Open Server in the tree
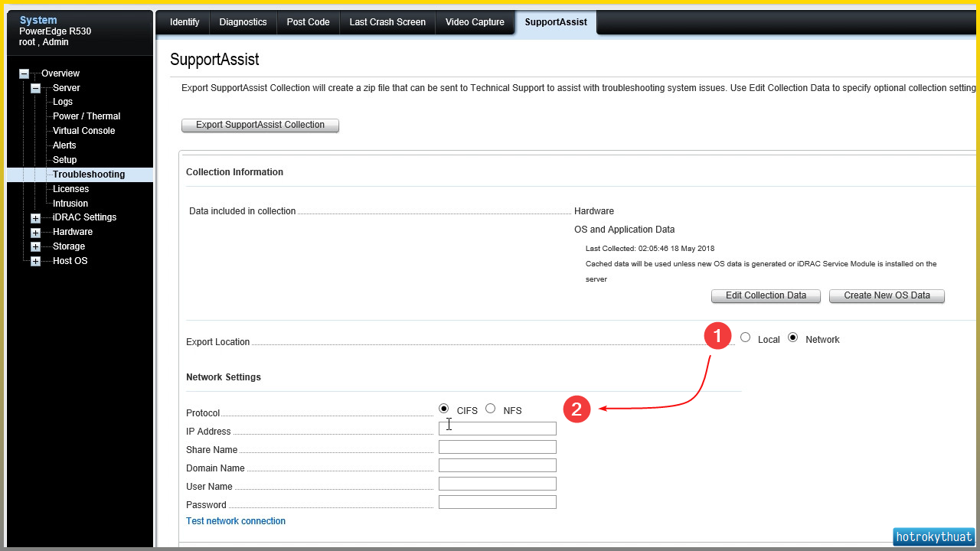 tap(67, 88)
